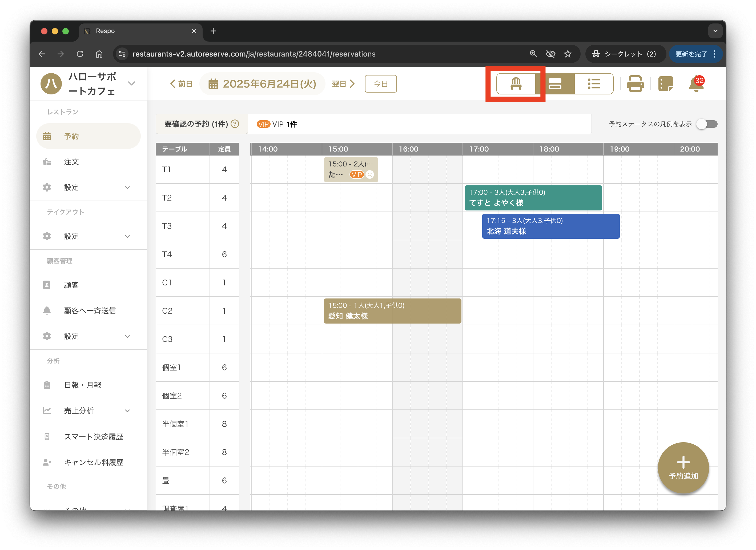Open the notifications bell with 32 badge
The width and height of the screenshot is (756, 550).
click(x=696, y=84)
